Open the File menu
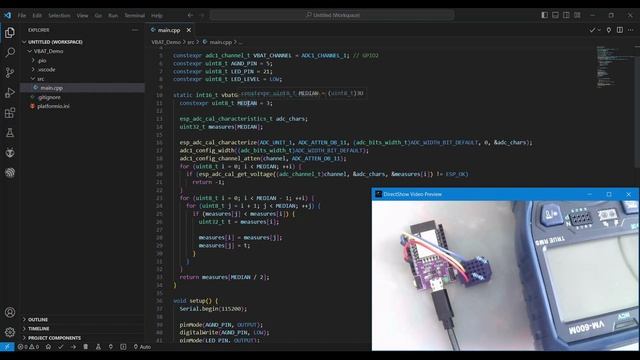The height and width of the screenshot is (360, 640). point(22,15)
